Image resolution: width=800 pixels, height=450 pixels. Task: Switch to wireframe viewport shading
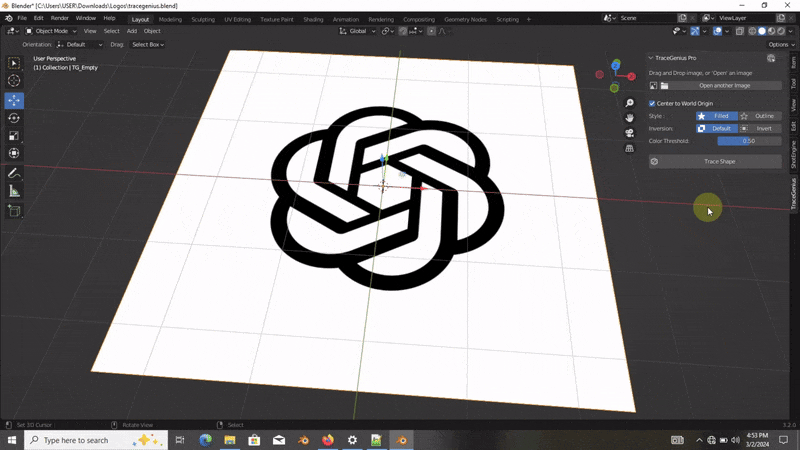752,31
